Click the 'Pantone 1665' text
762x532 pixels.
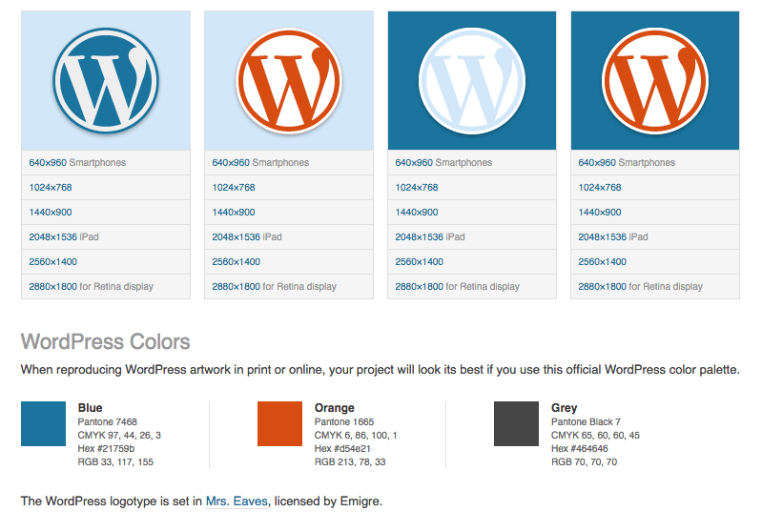click(344, 421)
